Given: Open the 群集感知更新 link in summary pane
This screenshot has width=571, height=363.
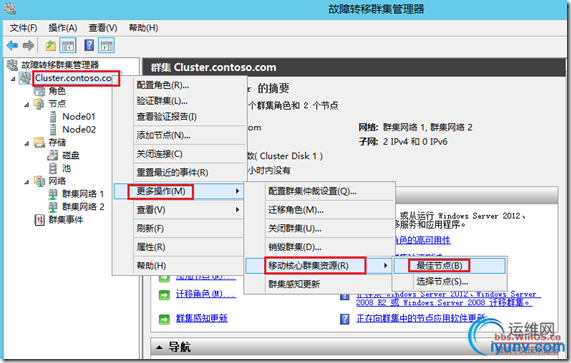Looking at the screenshot, I should [202, 319].
